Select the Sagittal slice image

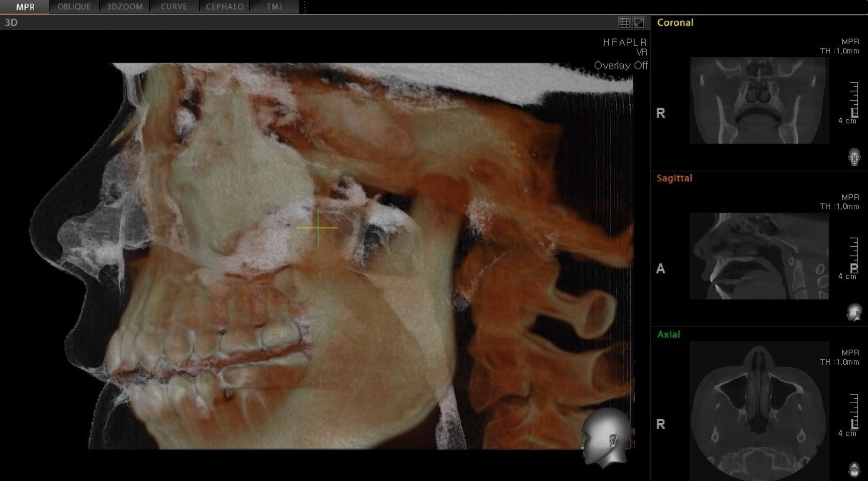(759, 256)
